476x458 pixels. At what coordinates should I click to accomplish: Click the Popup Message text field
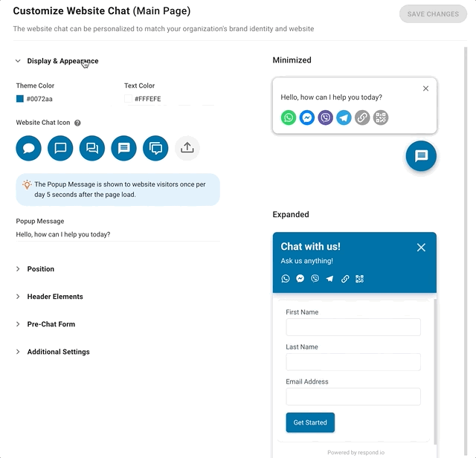coord(118,234)
